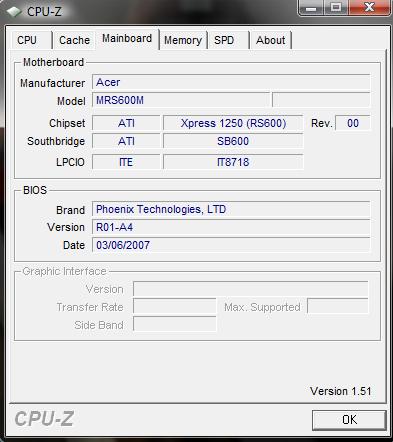This screenshot has width=393, height=442.
Task: Maximize the CPU-Z window
Action: click(336, 7)
